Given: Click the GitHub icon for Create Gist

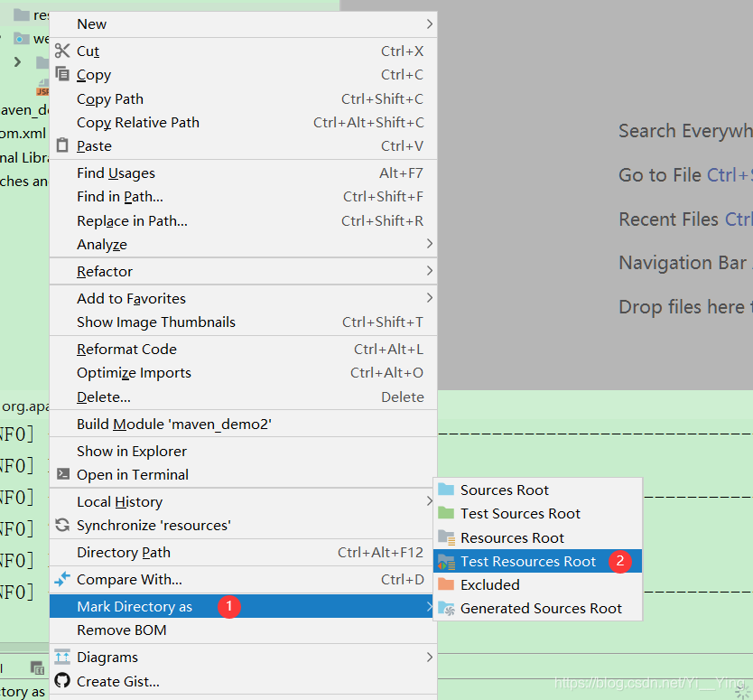Looking at the screenshot, I should pyautogui.click(x=62, y=681).
